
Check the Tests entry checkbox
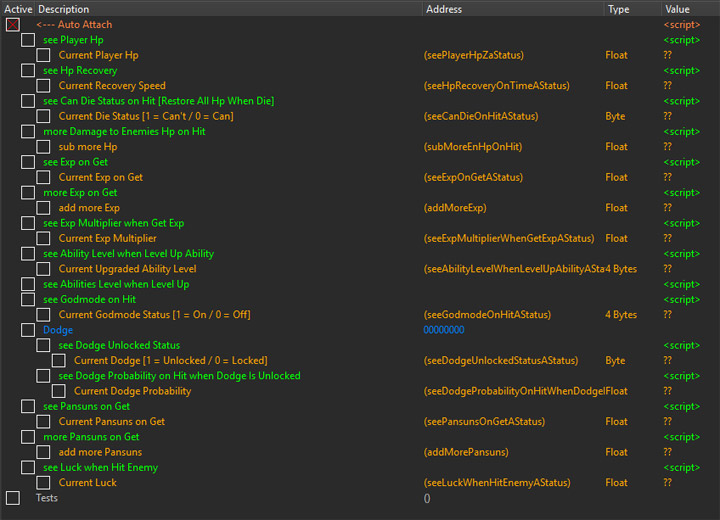pos(13,498)
